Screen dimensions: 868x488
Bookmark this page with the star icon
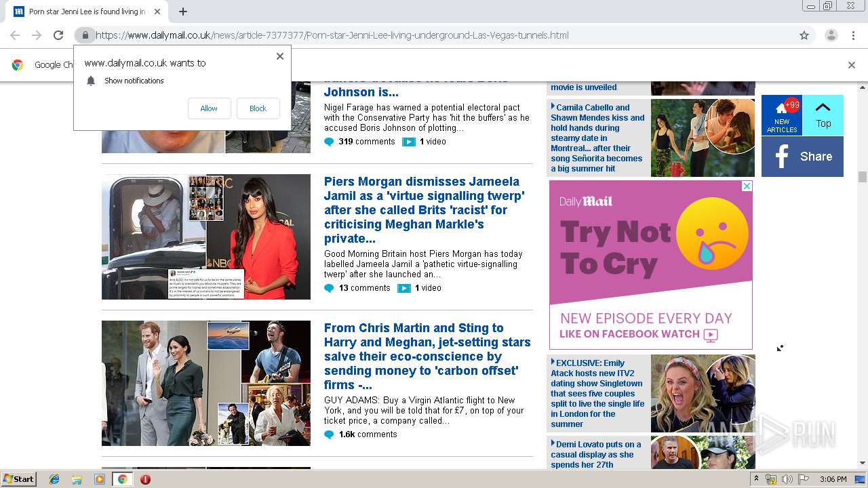[804, 35]
